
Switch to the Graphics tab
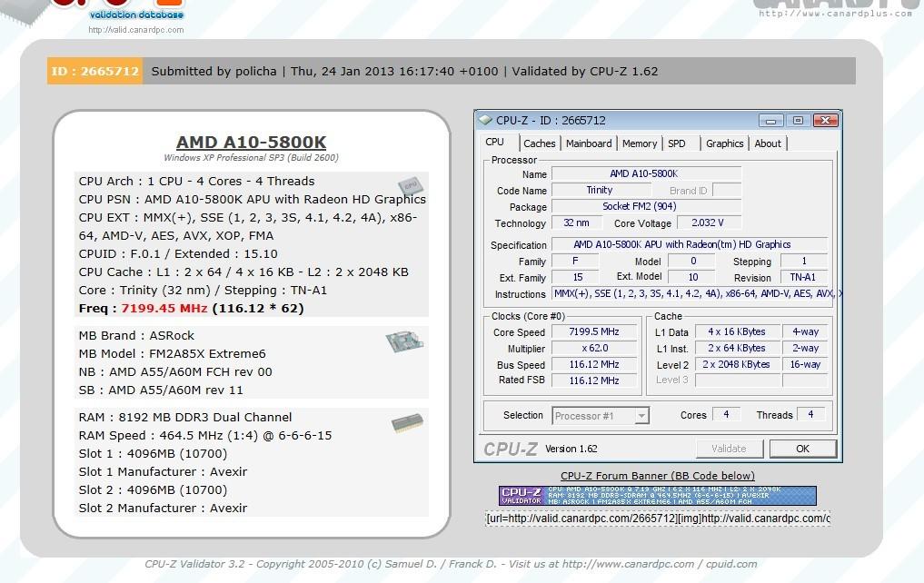pyautogui.click(x=724, y=143)
